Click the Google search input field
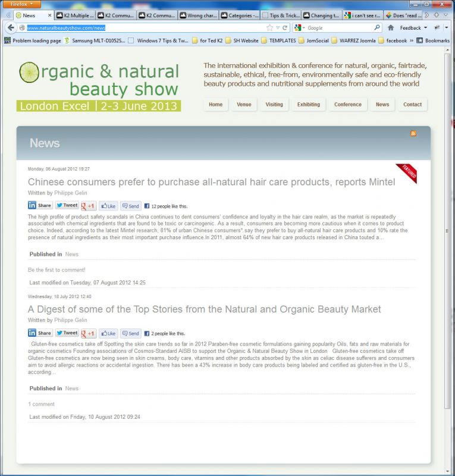The image size is (455, 476). point(340,28)
